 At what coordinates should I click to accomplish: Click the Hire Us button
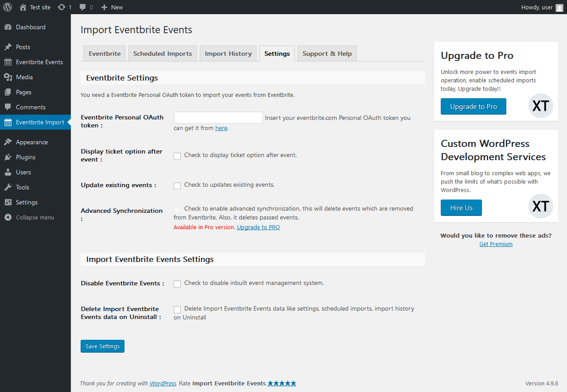tap(461, 208)
